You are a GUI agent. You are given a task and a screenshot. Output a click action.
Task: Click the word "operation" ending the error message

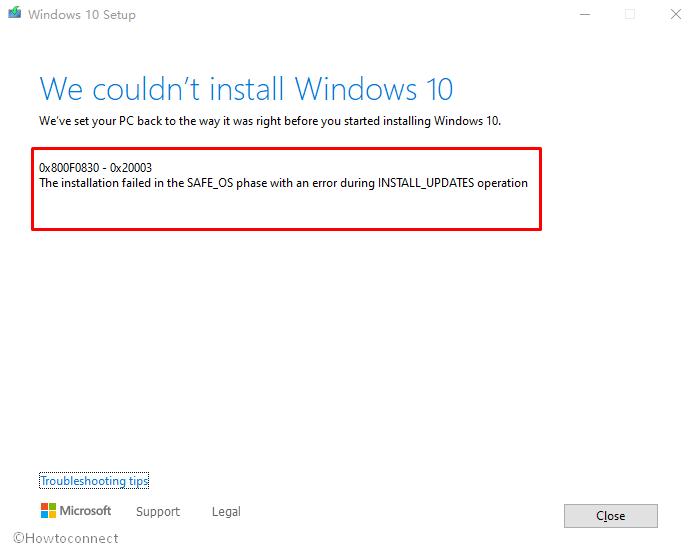click(x=502, y=183)
